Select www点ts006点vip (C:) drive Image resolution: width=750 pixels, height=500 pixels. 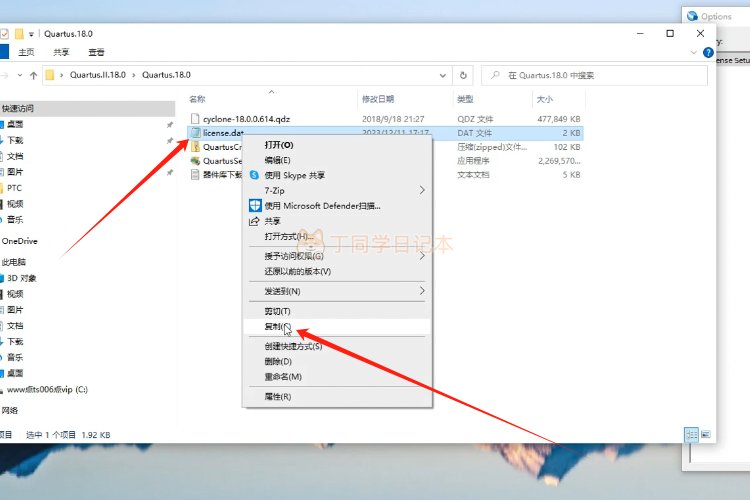(47, 389)
